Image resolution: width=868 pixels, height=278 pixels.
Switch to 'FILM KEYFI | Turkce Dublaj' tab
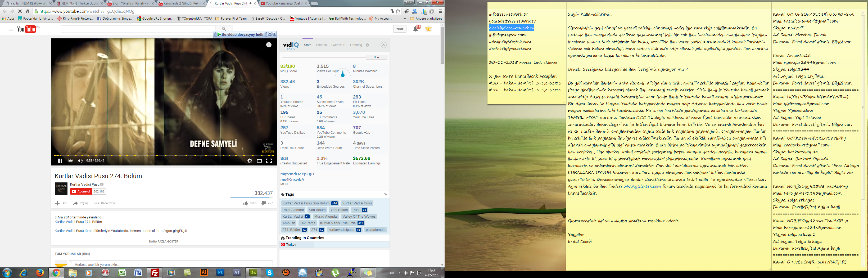(x=79, y=3)
